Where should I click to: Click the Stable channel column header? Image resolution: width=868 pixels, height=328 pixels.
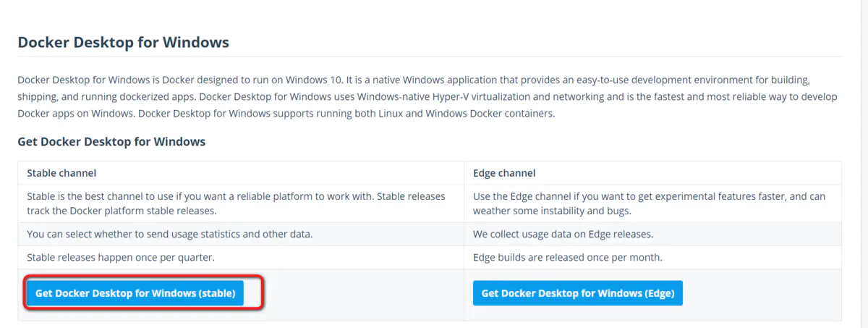click(61, 173)
